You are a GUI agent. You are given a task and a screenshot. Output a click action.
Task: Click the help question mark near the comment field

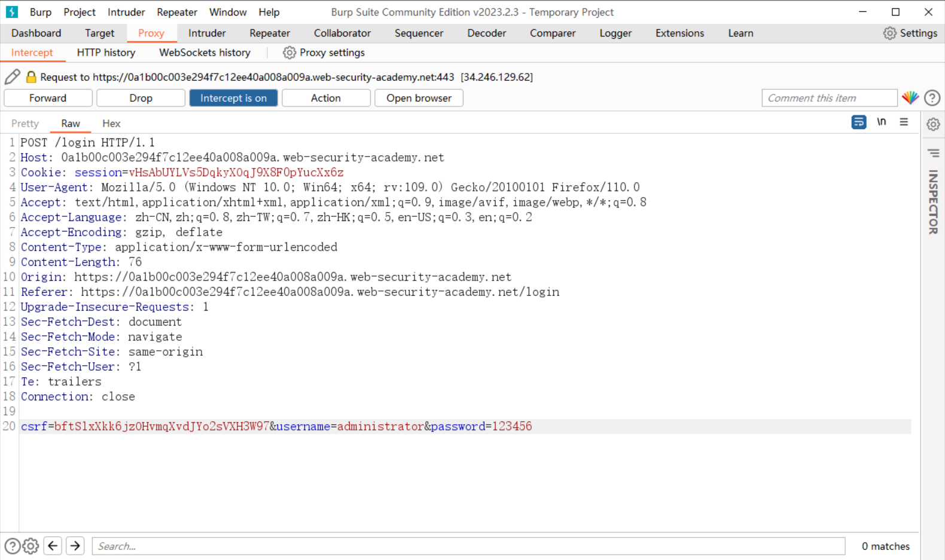932,98
